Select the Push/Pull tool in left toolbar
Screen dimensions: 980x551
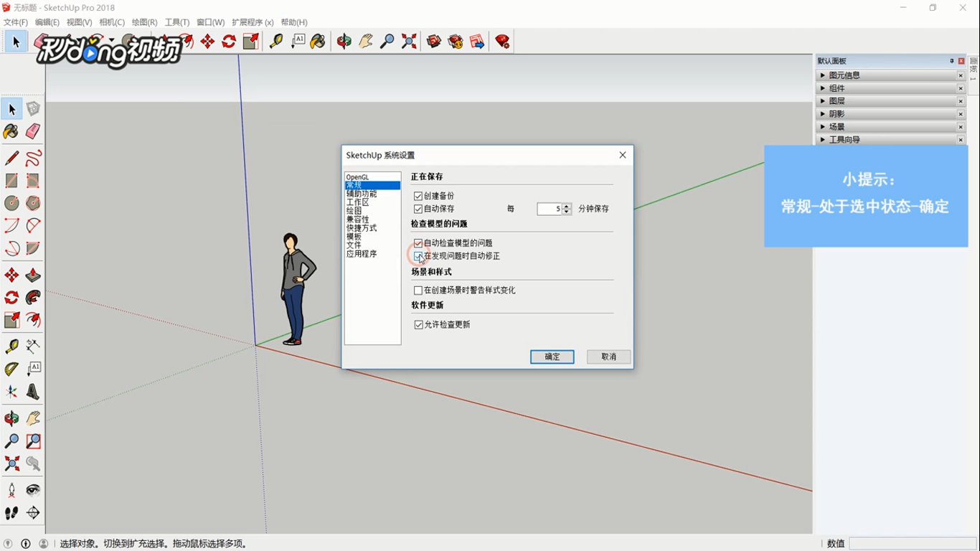coord(33,275)
